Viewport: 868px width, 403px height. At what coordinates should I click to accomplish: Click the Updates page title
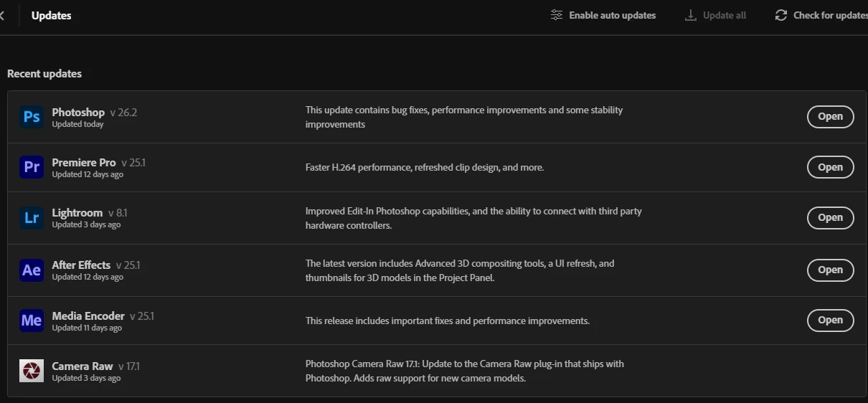[52, 15]
